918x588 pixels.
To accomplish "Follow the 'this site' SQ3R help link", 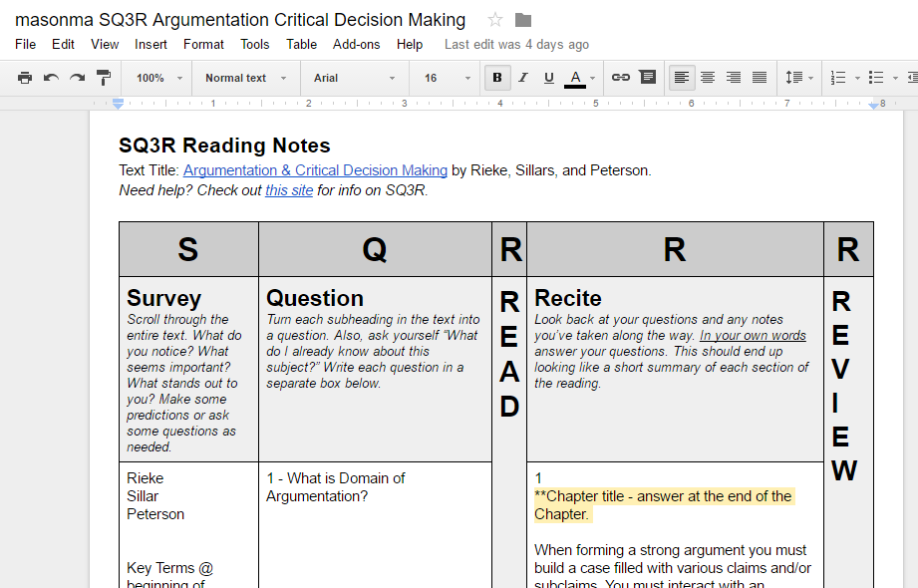I will tap(289, 190).
